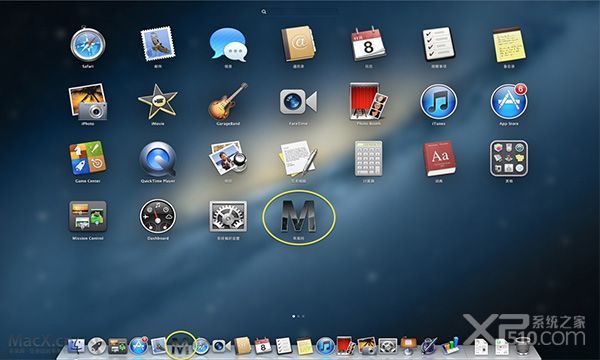Launch Game Center
The height and width of the screenshot is (360, 600).
coord(88,158)
